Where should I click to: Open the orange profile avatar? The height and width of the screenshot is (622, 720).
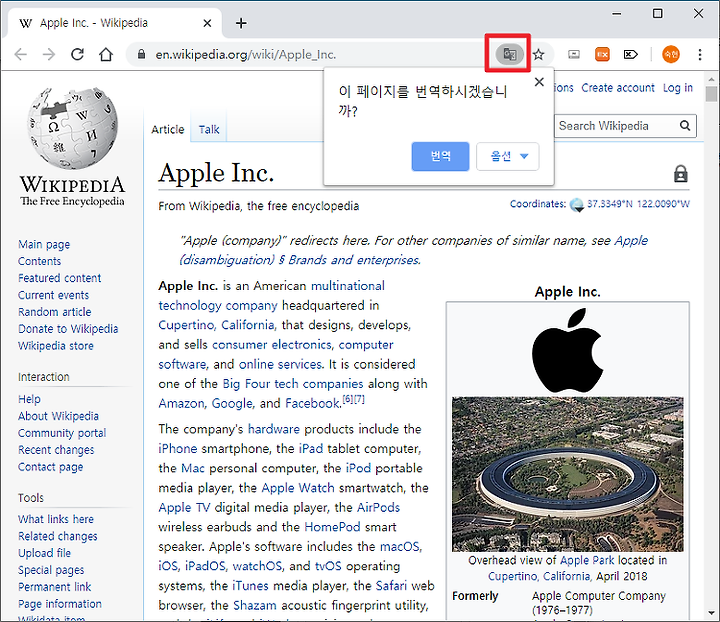(x=671, y=55)
